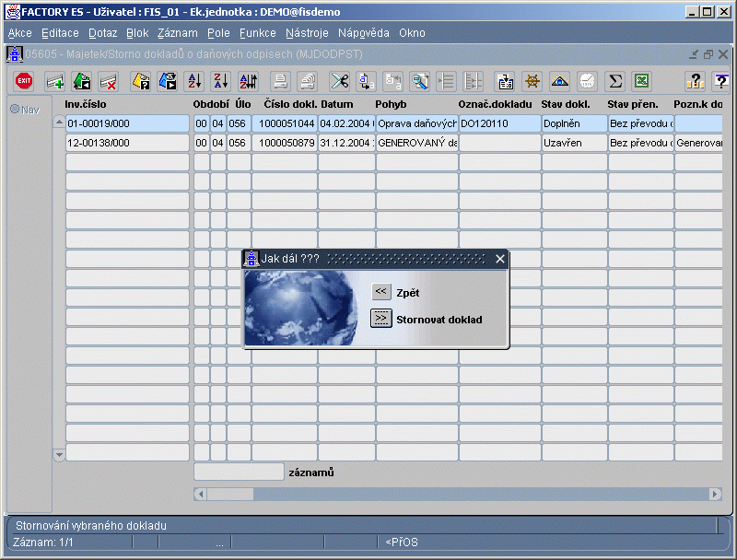Click the records up arrow beside Inv.číslo rows
The height and width of the screenshot is (560, 737).
[59, 122]
